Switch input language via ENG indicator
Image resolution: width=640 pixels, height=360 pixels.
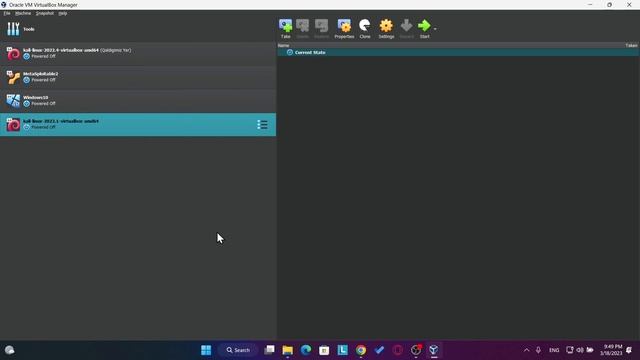pyautogui.click(x=554, y=350)
